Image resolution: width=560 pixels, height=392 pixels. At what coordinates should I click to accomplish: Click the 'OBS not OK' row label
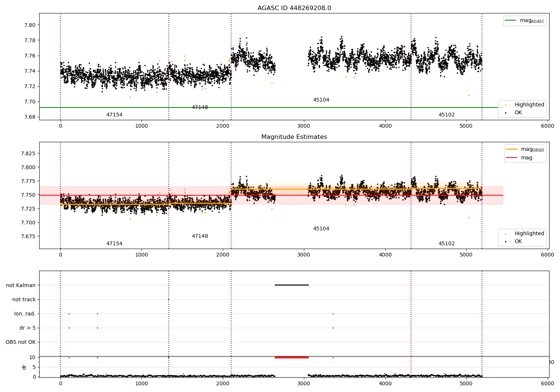(x=21, y=342)
